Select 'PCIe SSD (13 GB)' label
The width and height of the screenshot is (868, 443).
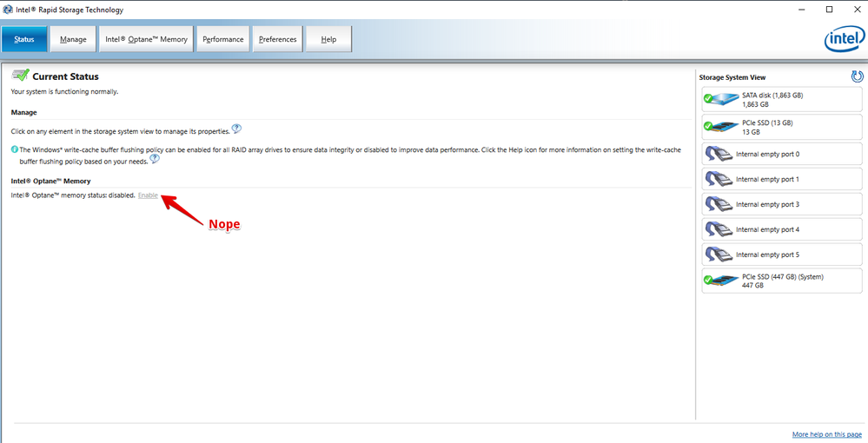coord(767,123)
